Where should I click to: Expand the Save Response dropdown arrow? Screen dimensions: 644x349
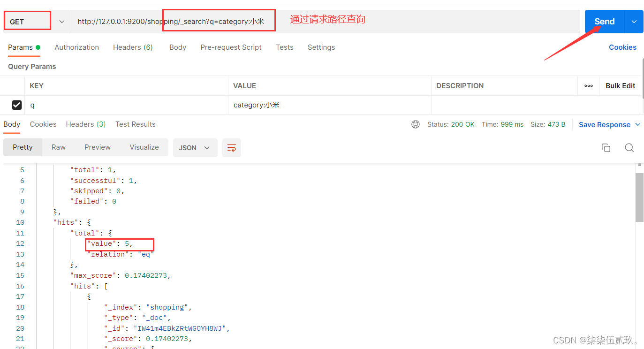(x=637, y=124)
